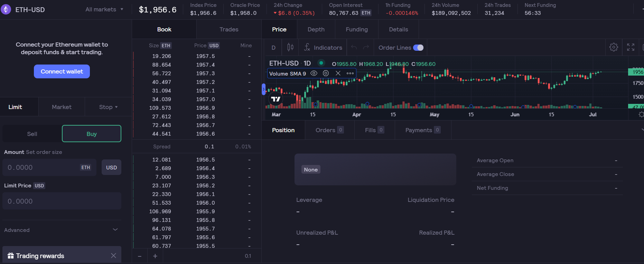Screen dimensions: 644x264
Task: Click ask row priced 1956.6
Action: pos(197,134)
